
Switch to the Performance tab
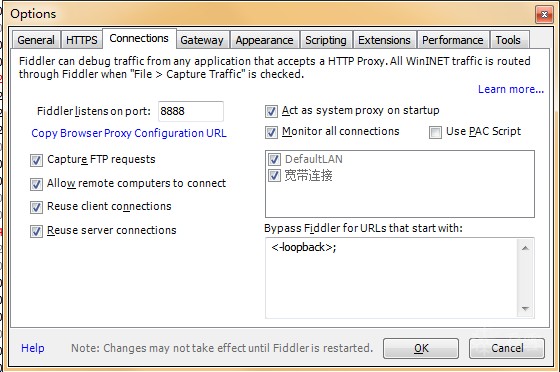coord(452,40)
